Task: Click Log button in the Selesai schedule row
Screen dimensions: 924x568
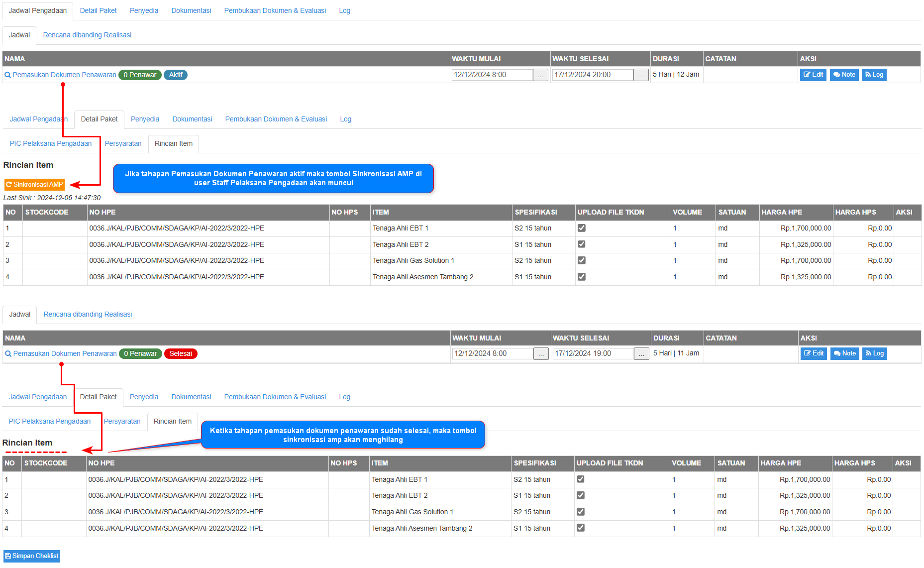Action: 874,353
